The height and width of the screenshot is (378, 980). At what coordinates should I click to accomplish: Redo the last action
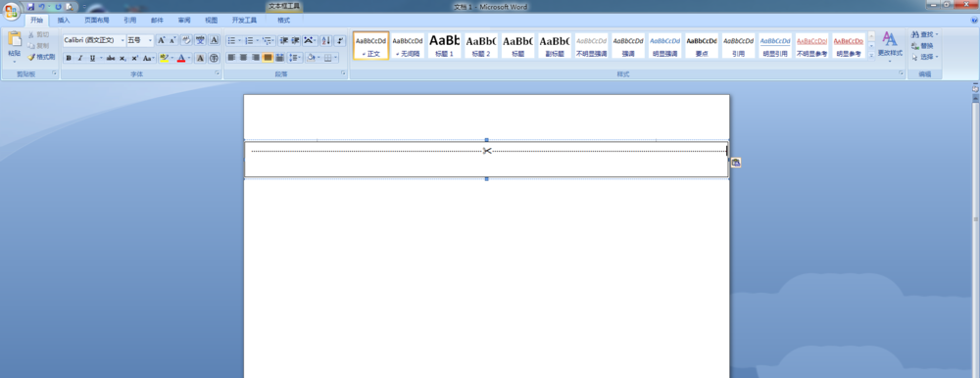click(58, 7)
